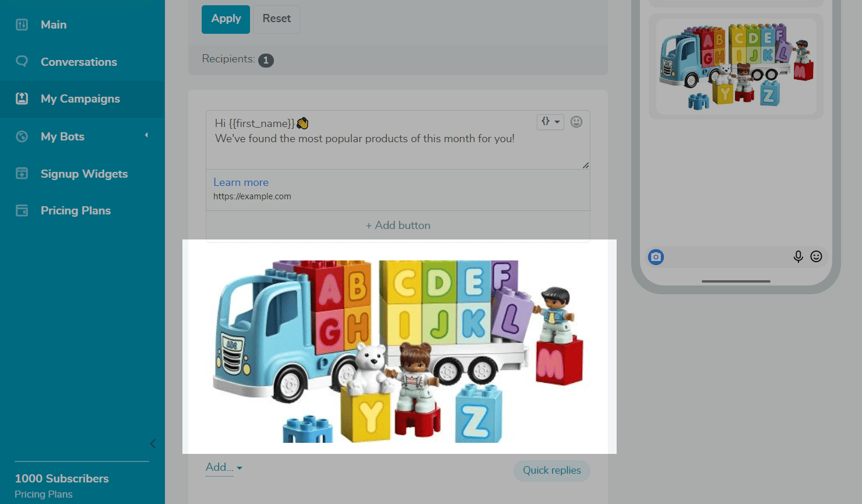This screenshot has width=862, height=504.
Task: Click the Quick replies button
Action: pos(551,470)
